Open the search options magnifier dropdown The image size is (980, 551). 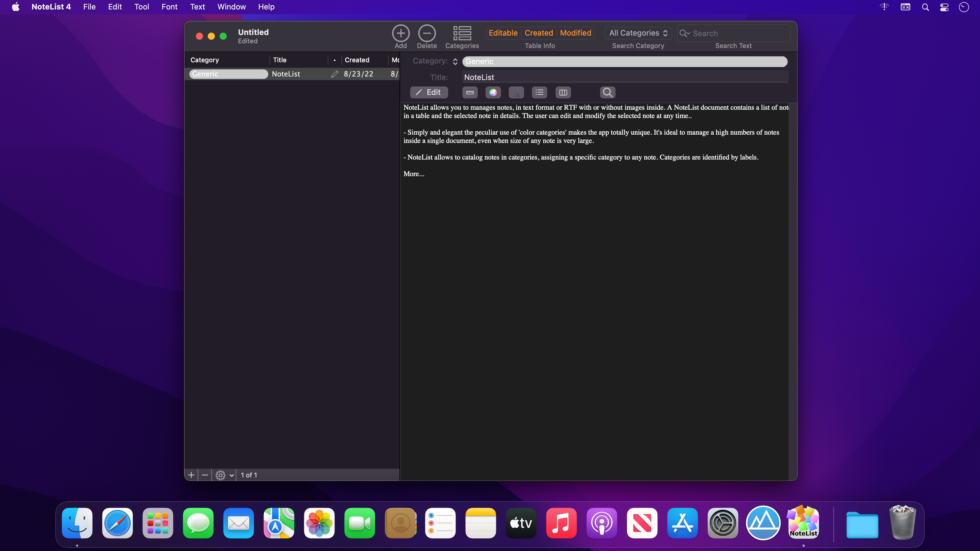tap(685, 34)
